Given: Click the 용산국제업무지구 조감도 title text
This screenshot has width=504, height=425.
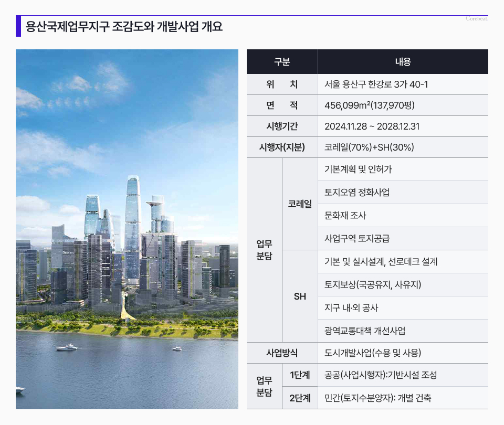Looking at the screenshot, I should click(124, 27).
